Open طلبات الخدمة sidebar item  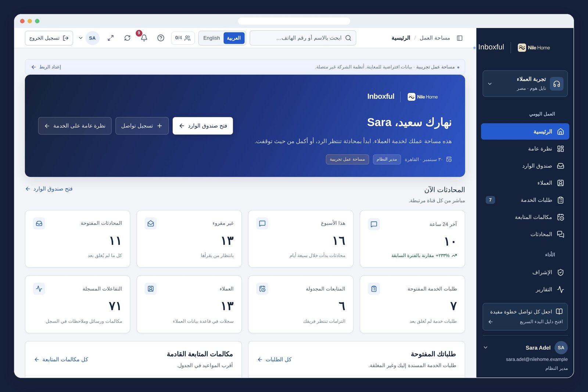525,200
